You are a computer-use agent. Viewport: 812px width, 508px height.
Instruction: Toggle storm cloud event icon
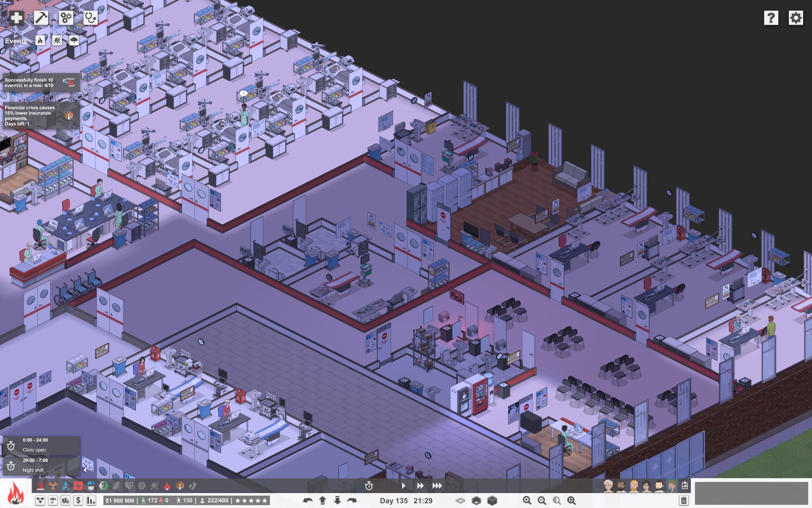74,41
